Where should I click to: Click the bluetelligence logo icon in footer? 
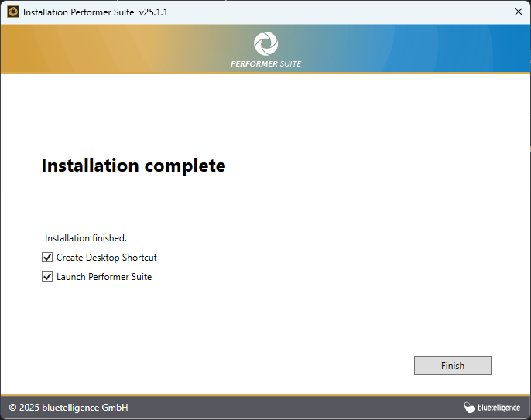point(469,408)
